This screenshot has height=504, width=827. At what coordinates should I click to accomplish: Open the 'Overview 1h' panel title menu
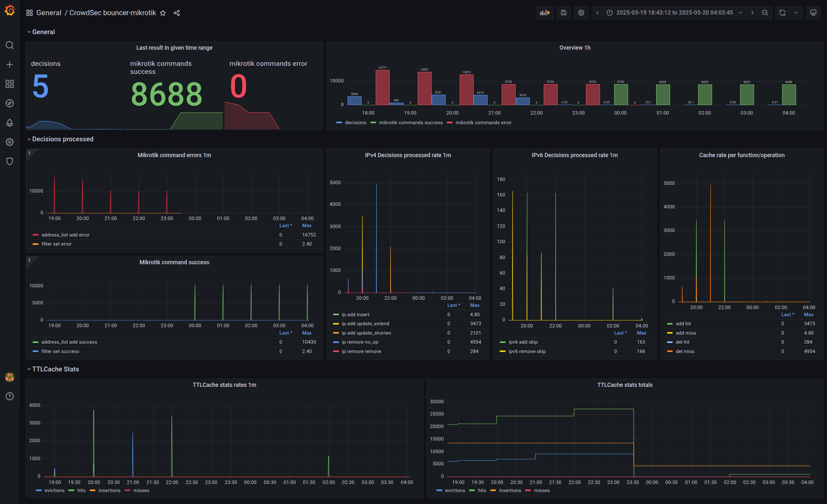(575, 48)
